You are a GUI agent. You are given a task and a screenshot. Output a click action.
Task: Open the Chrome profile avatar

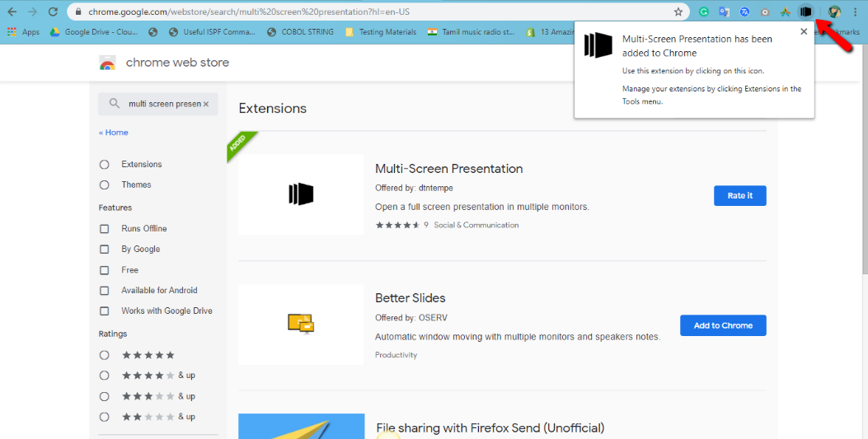pyautogui.click(x=835, y=12)
